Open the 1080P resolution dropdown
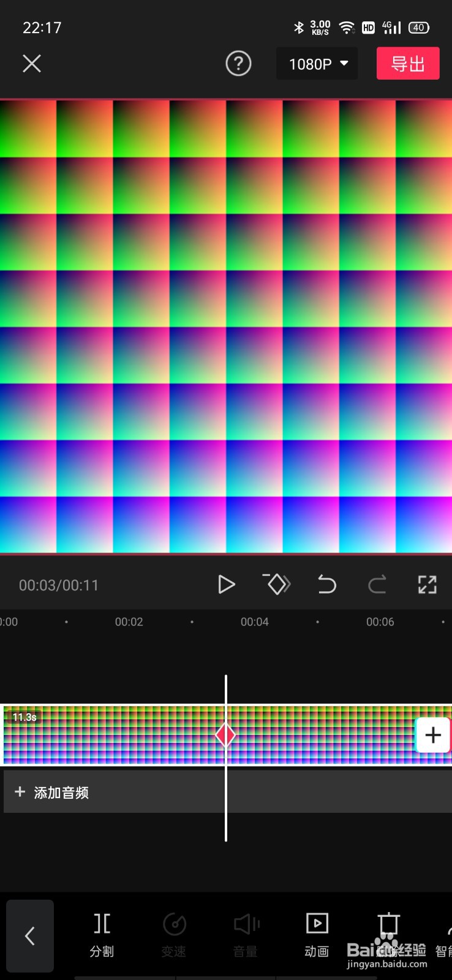Screen dimensions: 452x980 (317, 64)
